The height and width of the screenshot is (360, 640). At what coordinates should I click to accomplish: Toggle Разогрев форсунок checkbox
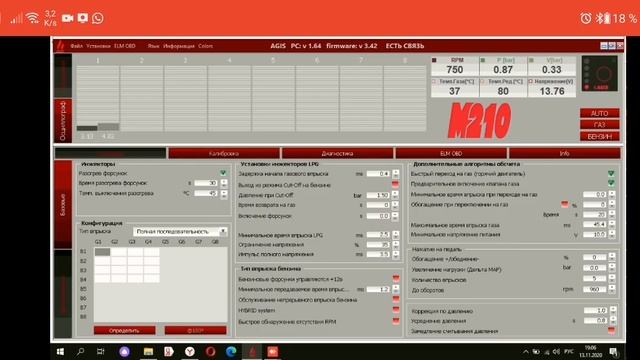pos(223,173)
